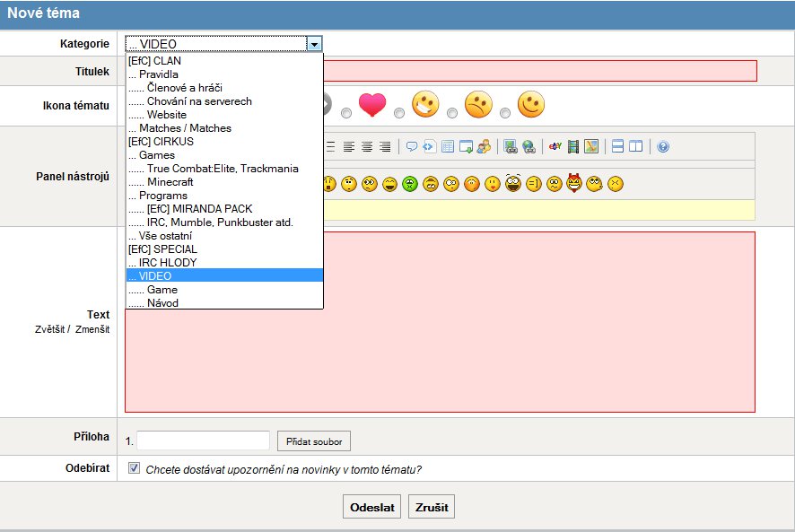Apply left text alignment from toolbar
The width and height of the screenshot is (795, 532).
(349, 147)
